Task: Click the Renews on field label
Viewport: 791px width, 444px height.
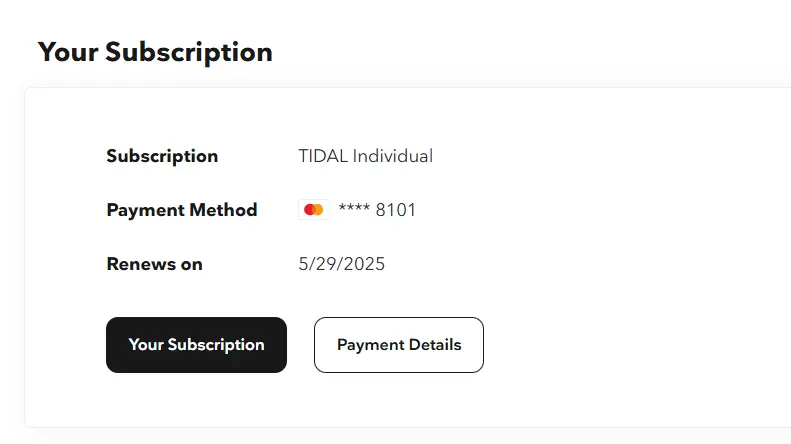Action: (x=154, y=264)
